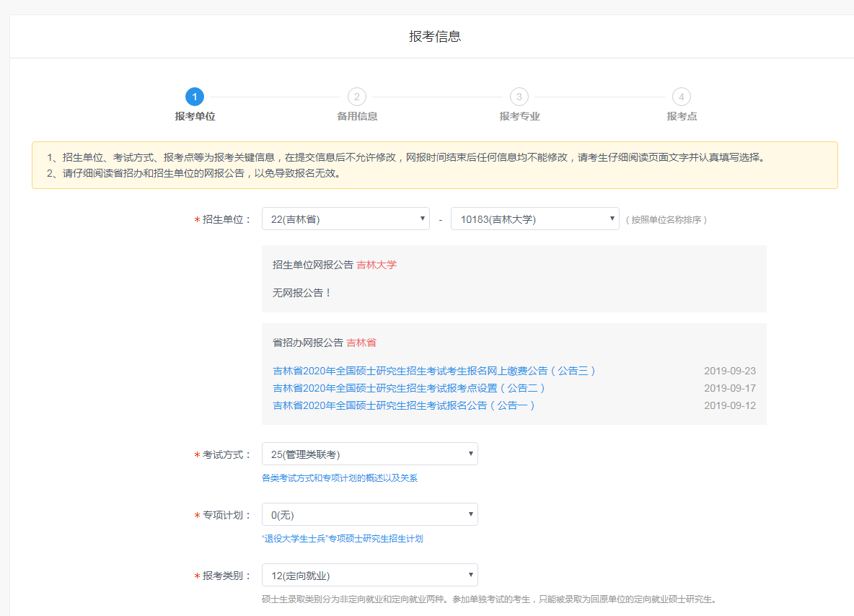Image resolution: width=854 pixels, height=616 pixels.
Task: Open the 报考点设置（公告二）announcement link
Action: click(x=408, y=387)
